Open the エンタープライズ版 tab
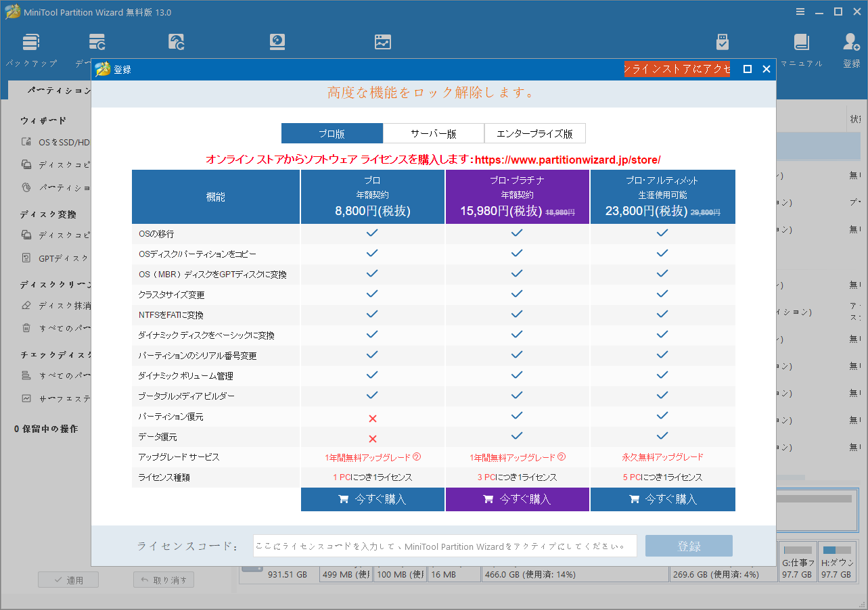 [534, 133]
